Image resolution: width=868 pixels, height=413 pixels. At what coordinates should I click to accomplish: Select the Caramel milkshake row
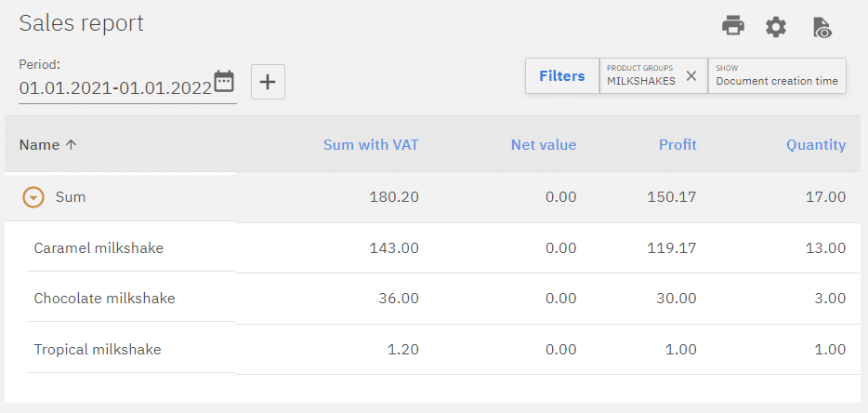[x=99, y=248]
